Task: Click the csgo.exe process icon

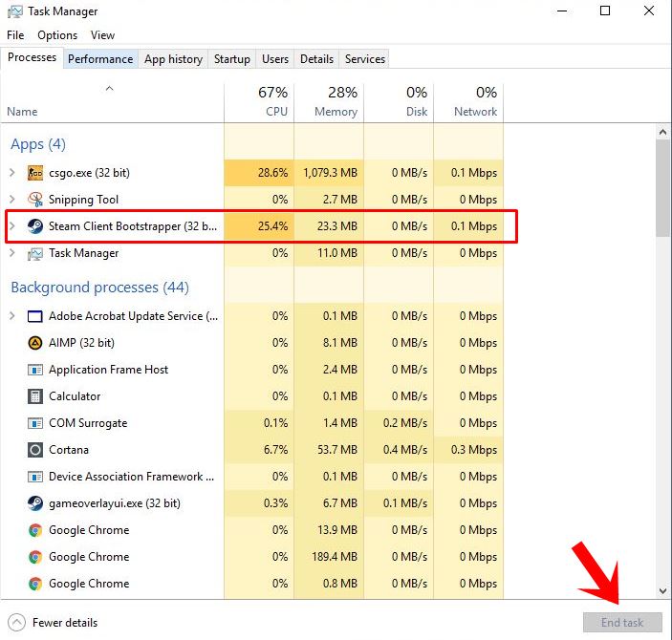Action: [x=35, y=173]
